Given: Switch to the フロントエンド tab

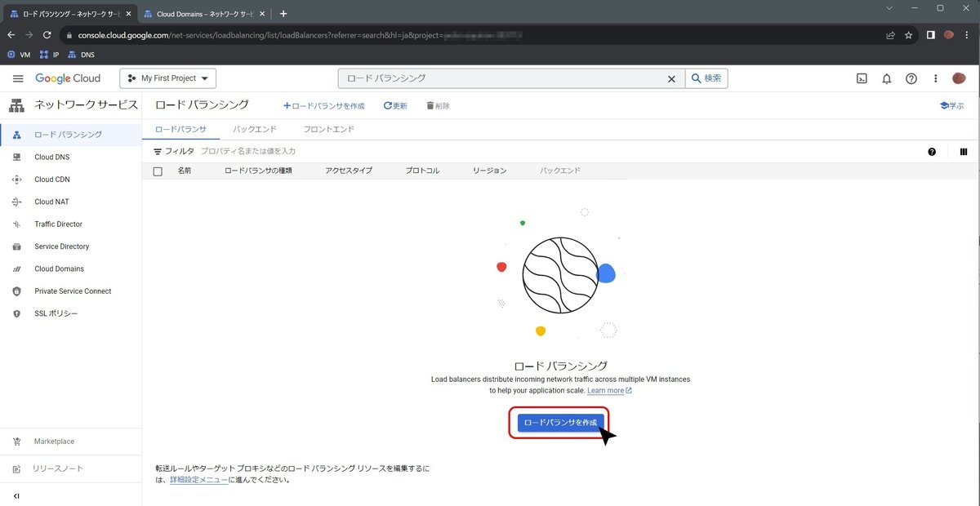Looking at the screenshot, I should coord(328,129).
